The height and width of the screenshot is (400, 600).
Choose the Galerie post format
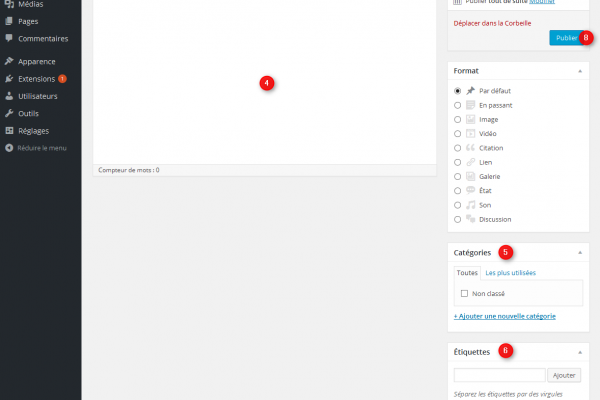[458, 176]
